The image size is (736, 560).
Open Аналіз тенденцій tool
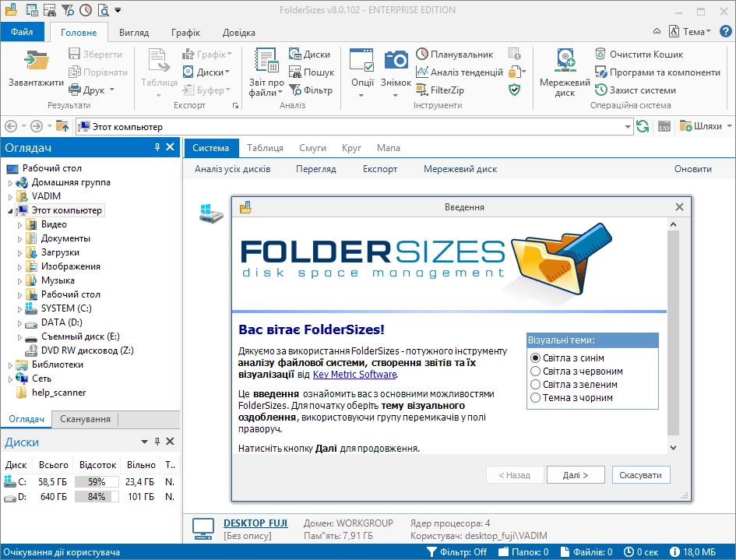point(459,72)
